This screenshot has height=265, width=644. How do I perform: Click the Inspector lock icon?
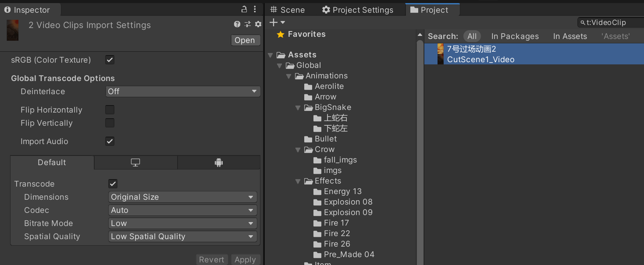tap(245, 9)
